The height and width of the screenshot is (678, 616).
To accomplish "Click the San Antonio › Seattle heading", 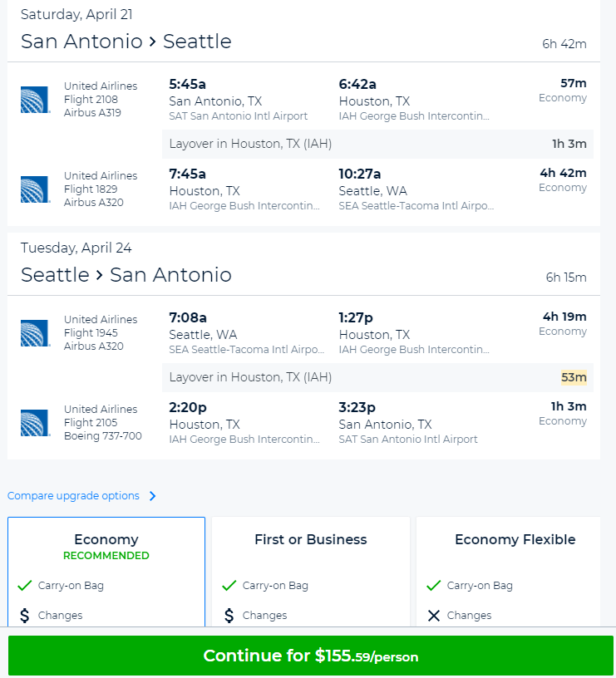I will (126, 42).
